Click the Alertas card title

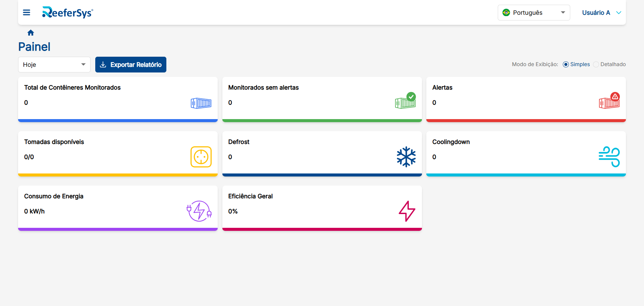[442, 88]
